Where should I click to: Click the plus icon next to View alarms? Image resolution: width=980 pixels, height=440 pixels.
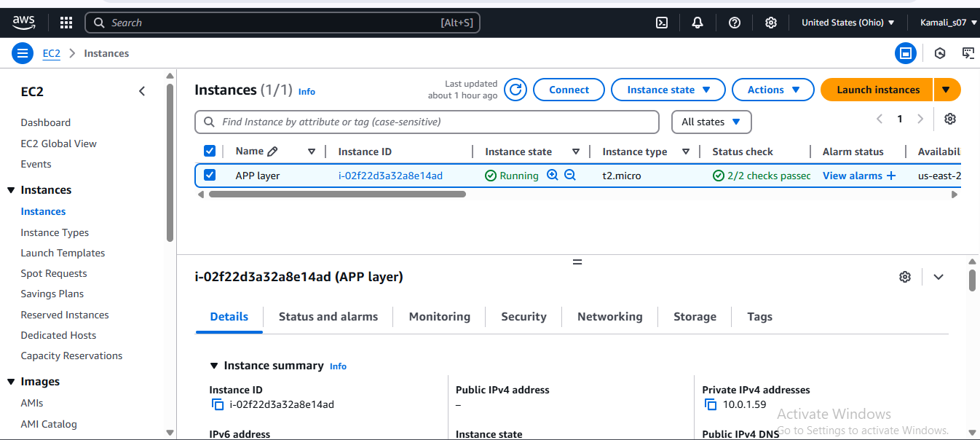(891, 176)
